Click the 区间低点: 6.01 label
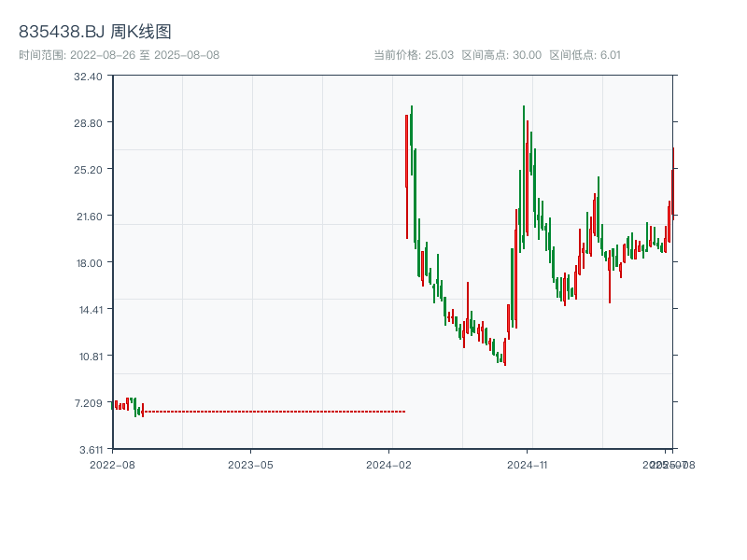Image resolution: width=747 pixels, height=560 pixels. coord(585,55)
